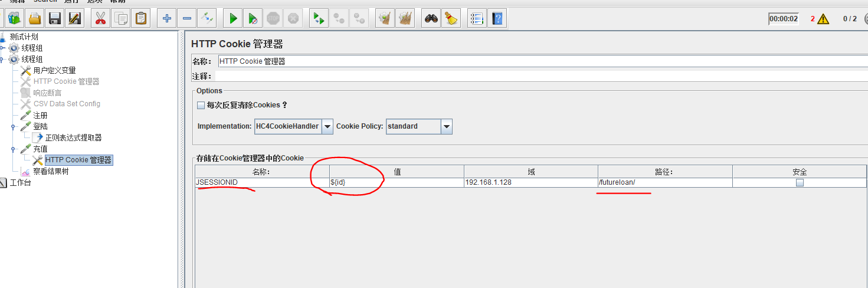Select 察看结果树 listener item
The width and height of the screenshot is (868, 288).
[x=51, y=171]
